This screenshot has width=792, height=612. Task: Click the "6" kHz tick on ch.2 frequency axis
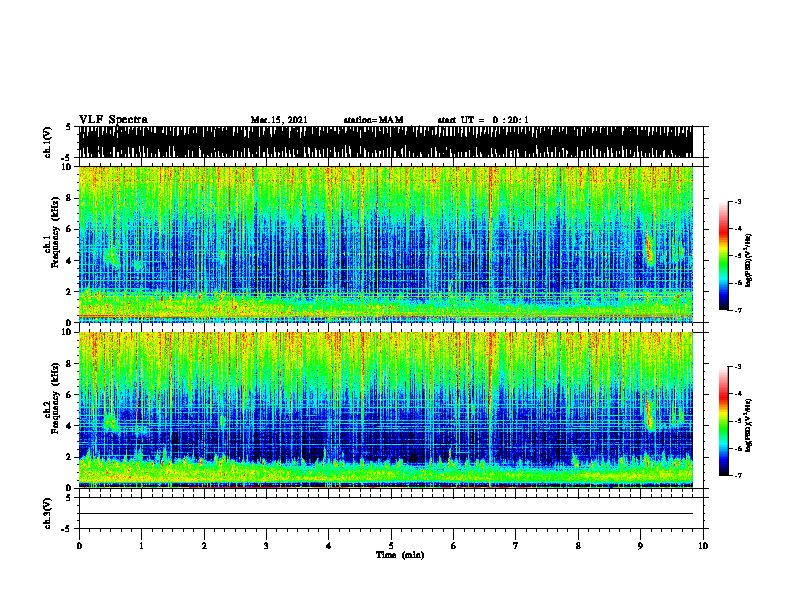click(70, 394)
